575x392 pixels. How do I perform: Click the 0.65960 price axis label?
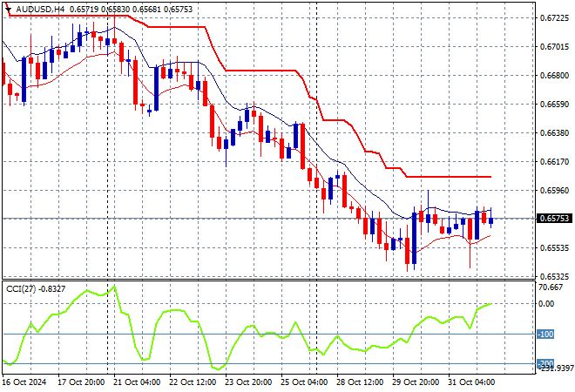pyautogui.click(x=554, y=190)
